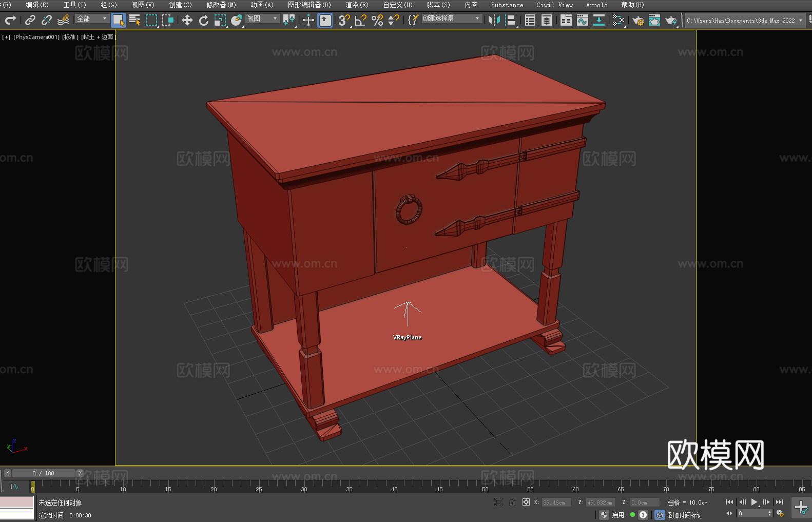Open Render Setup with teapot gear
Viewport: 812px width, 522px height.
click(638, 21)
